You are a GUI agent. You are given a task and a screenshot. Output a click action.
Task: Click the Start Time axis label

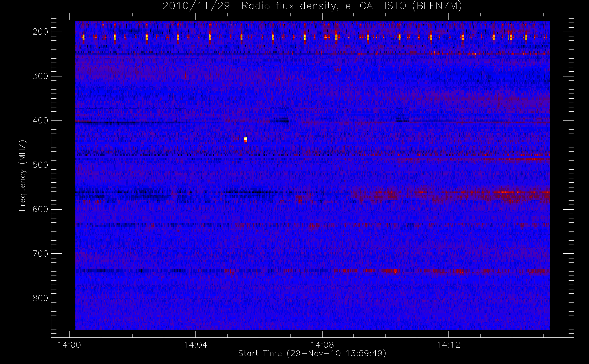(x=312, y=353)
